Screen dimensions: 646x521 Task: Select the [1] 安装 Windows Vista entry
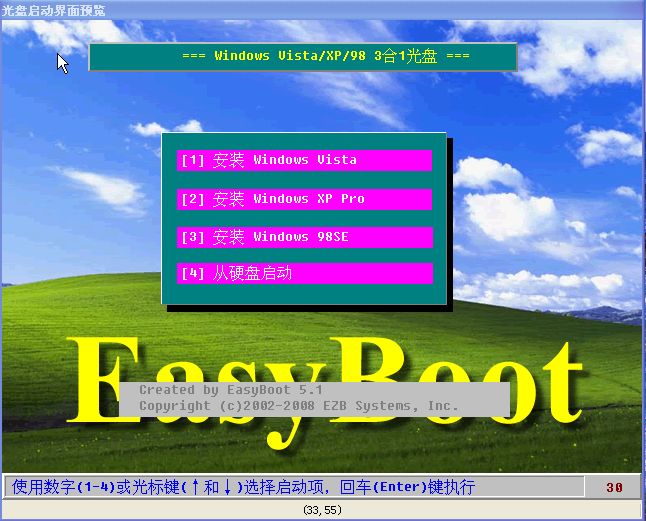304,160
